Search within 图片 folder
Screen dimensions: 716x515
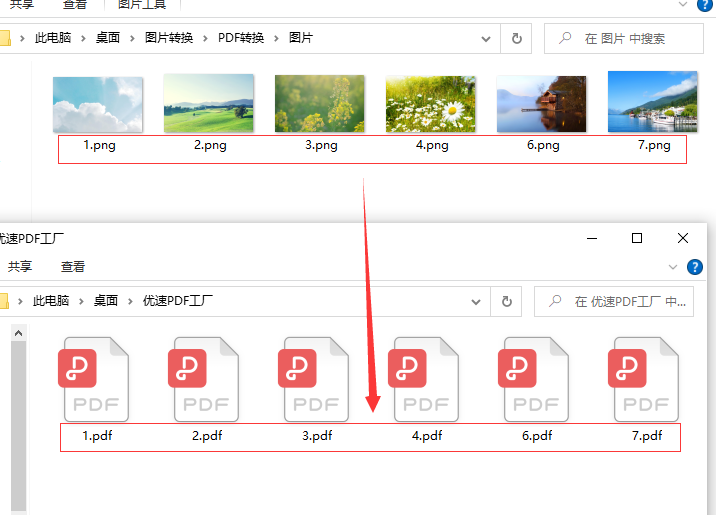click(624, 38)
